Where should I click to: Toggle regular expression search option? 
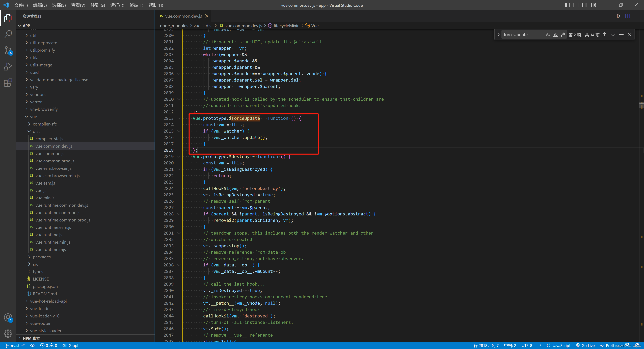tap(562, 35)
